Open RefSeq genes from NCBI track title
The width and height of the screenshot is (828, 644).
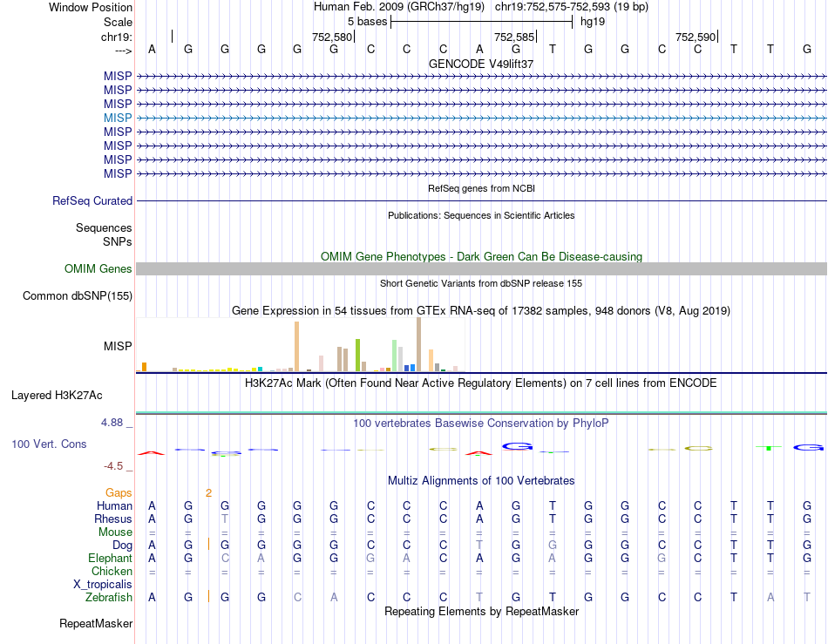tap(481, 188)
